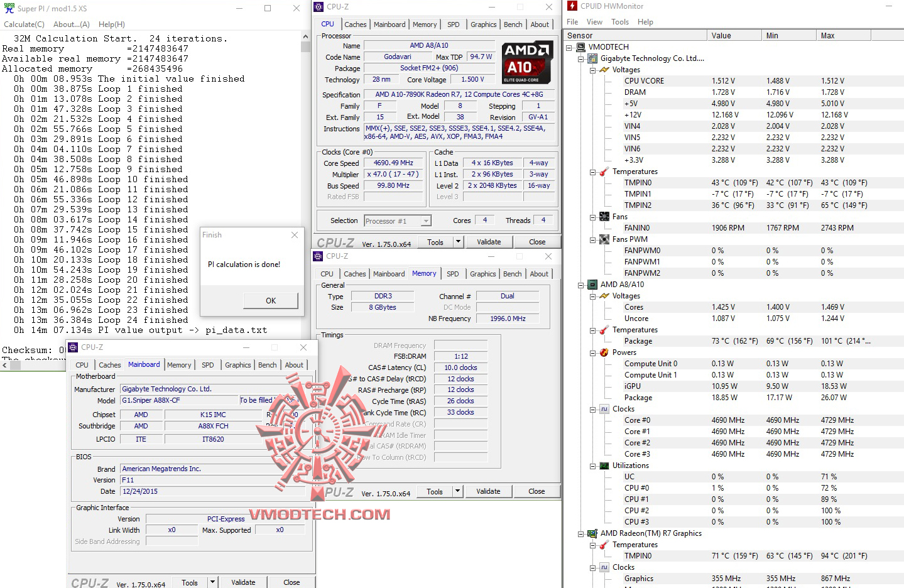The image size is (904, 588).
Task: Click the Fans icon in the sensor tree
Action: click(604, 217)
